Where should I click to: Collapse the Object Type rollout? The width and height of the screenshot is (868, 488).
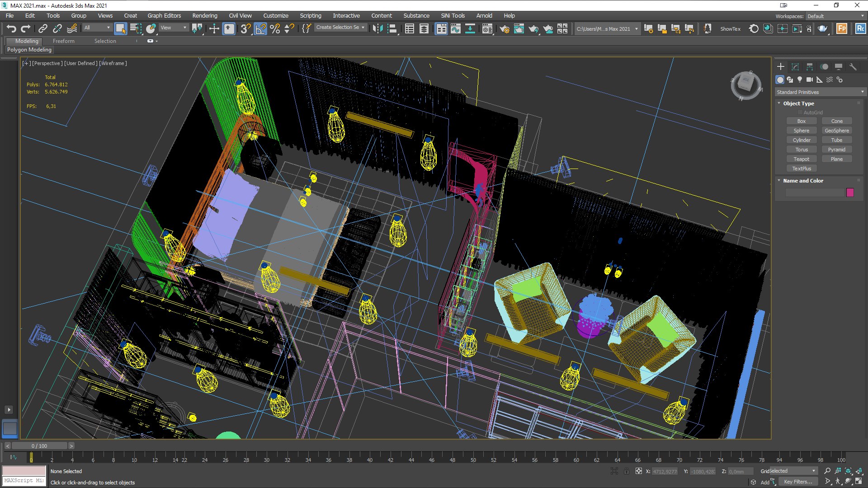(798, 103)
